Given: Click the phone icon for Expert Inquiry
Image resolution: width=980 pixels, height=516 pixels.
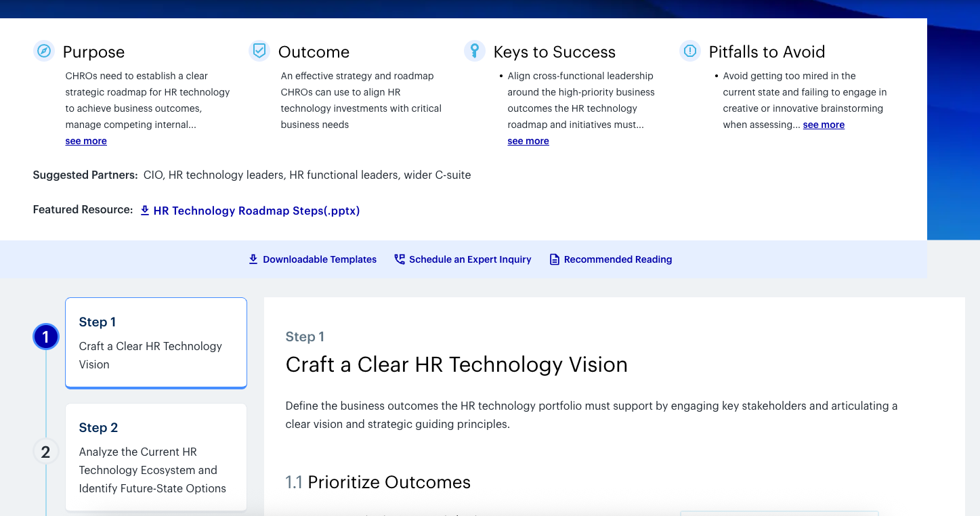Looking at the screenshot, I should click(400, 259).
